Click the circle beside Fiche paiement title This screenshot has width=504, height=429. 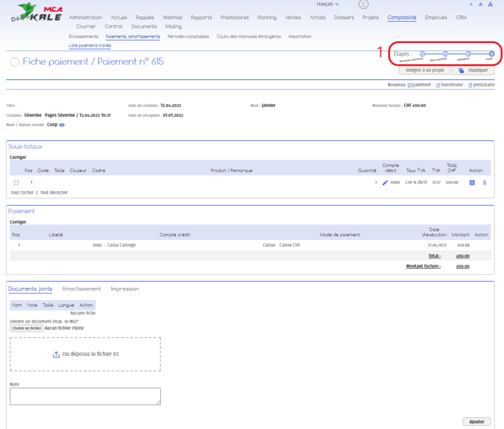14,62
